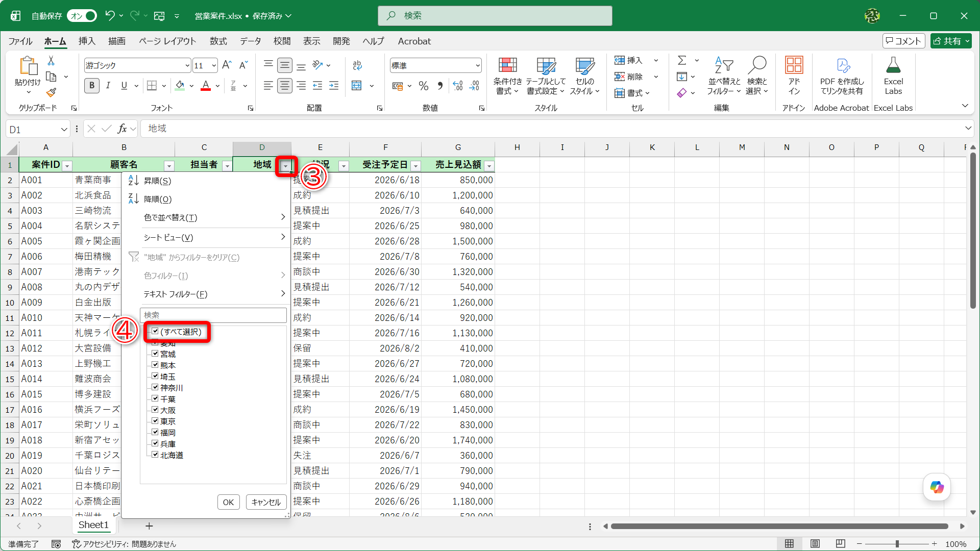Image resolution: width=980 pixels, height=551 pixels.
Task: Click the Italic formatting icon
Action: [x=108, y=86]
